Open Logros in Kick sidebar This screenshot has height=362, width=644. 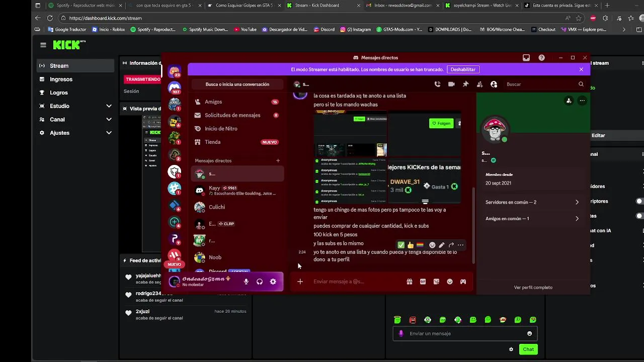click(x=75, y=93)
